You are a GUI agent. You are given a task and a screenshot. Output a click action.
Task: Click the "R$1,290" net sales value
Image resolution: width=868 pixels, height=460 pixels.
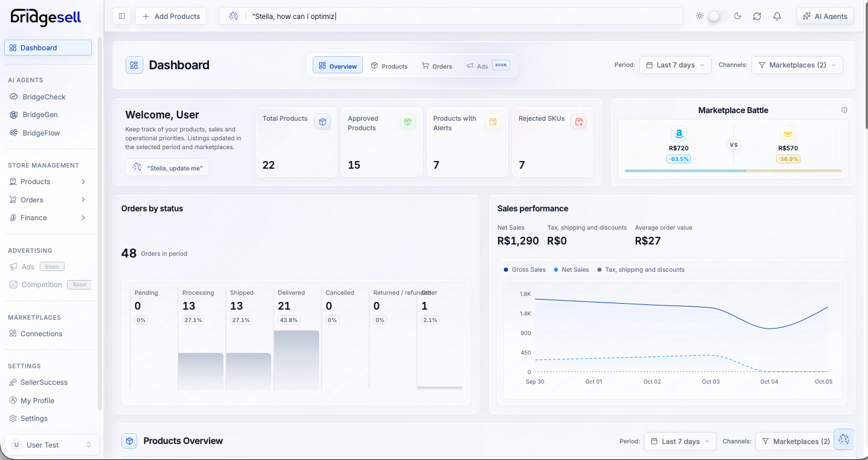click(518, 241)
